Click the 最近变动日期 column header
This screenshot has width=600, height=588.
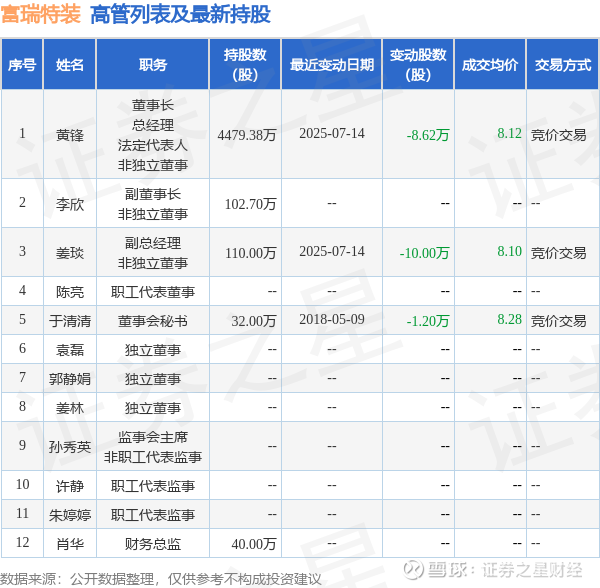[x=332, y=64]
